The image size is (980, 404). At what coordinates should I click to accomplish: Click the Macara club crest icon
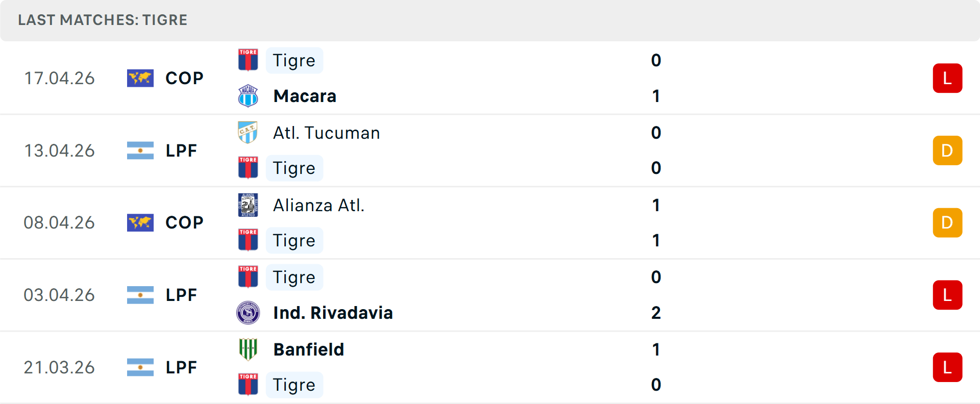[248, 96]
